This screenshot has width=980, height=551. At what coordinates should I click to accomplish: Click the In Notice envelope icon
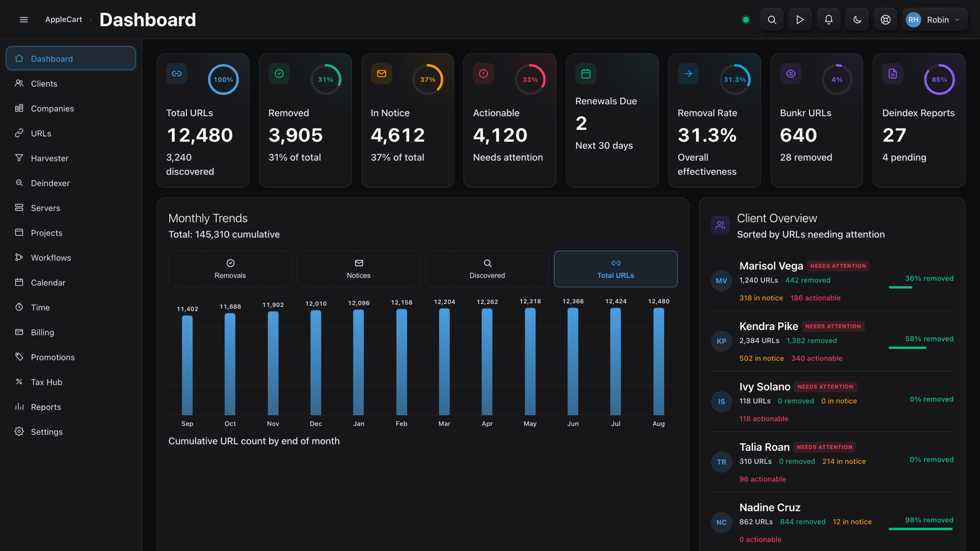382,73
